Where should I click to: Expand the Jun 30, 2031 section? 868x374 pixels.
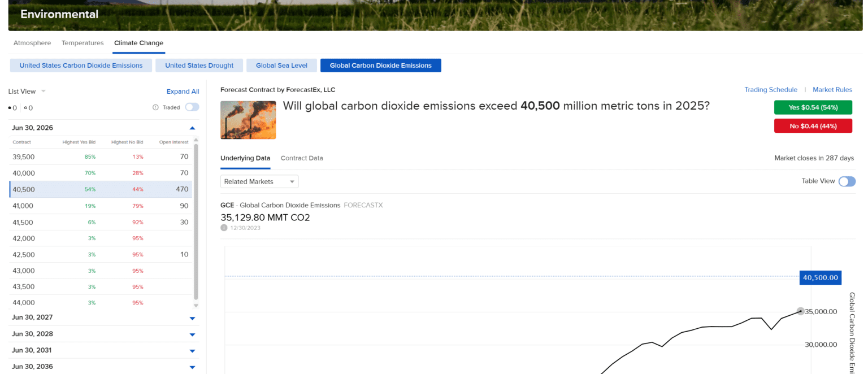[x=193, y=351]
